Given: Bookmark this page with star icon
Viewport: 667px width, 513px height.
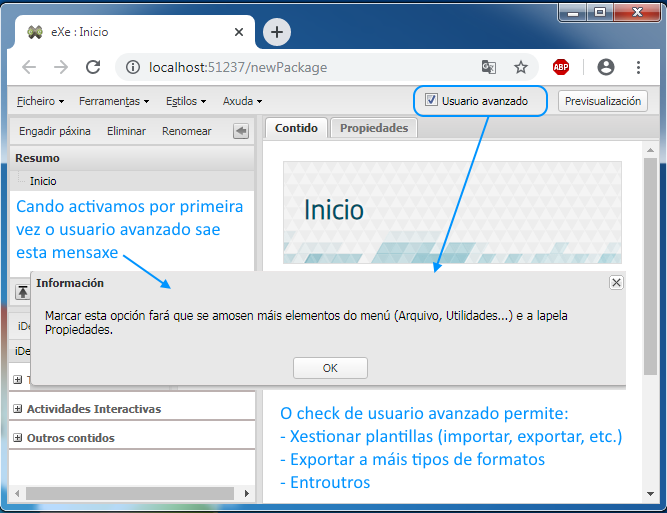Looking at the screenshot, I should click(520, 68).
